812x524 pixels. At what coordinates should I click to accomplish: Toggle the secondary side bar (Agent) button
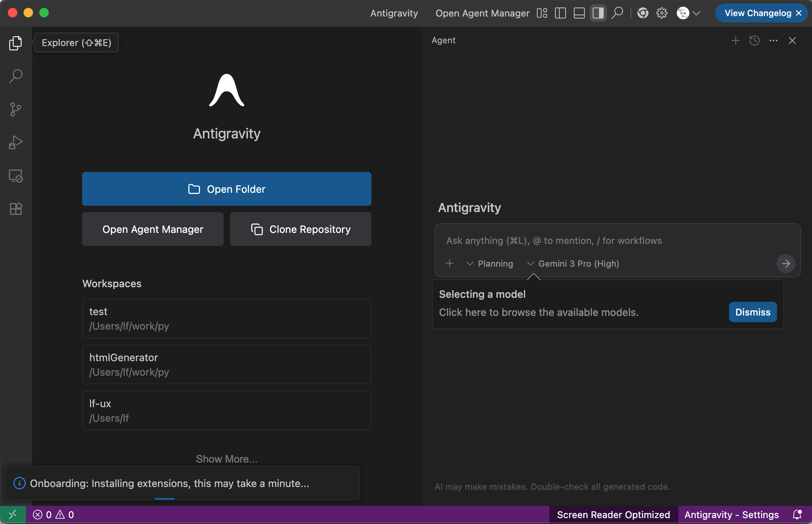tap(598, 13)
